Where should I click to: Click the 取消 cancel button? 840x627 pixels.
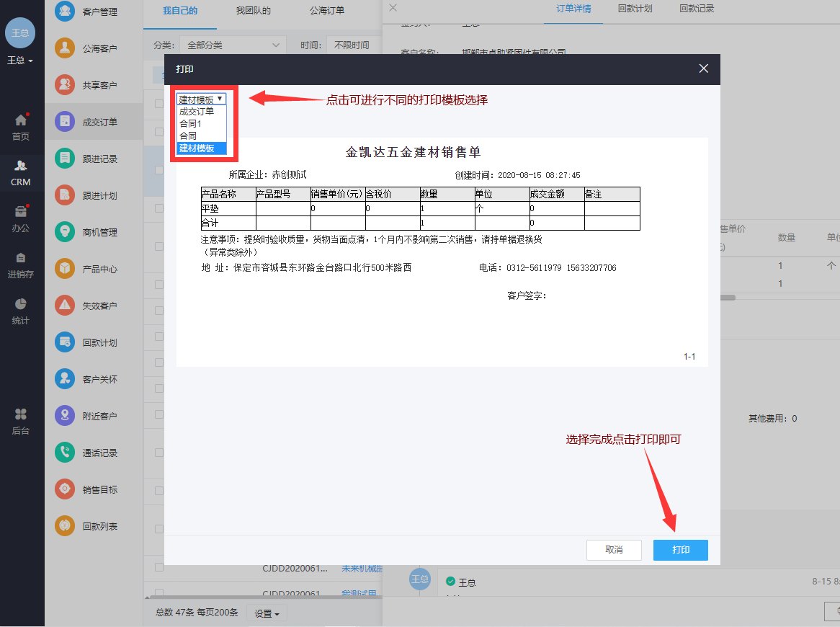[614, 550]
